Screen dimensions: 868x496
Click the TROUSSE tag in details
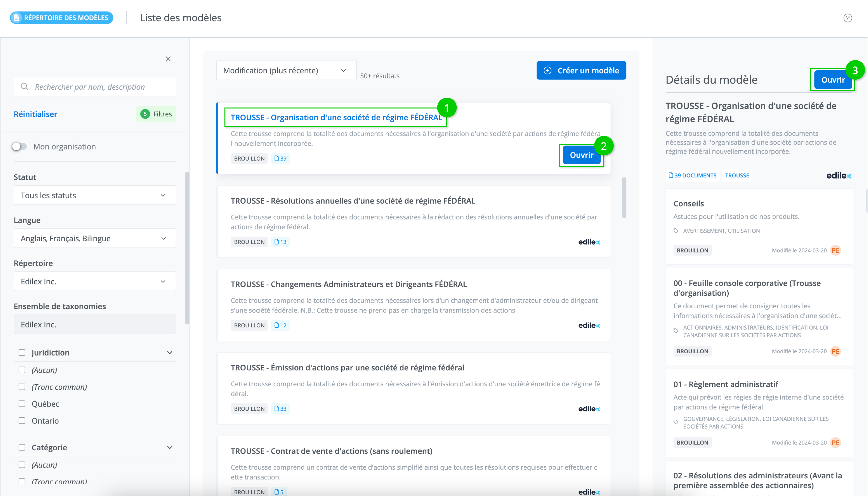point(737,175)
